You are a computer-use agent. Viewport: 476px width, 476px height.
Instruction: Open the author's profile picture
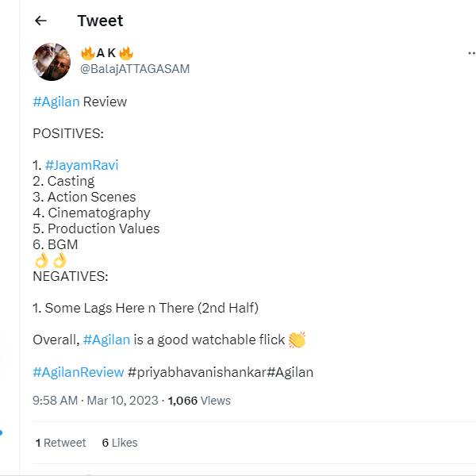(x=52, y=61)
